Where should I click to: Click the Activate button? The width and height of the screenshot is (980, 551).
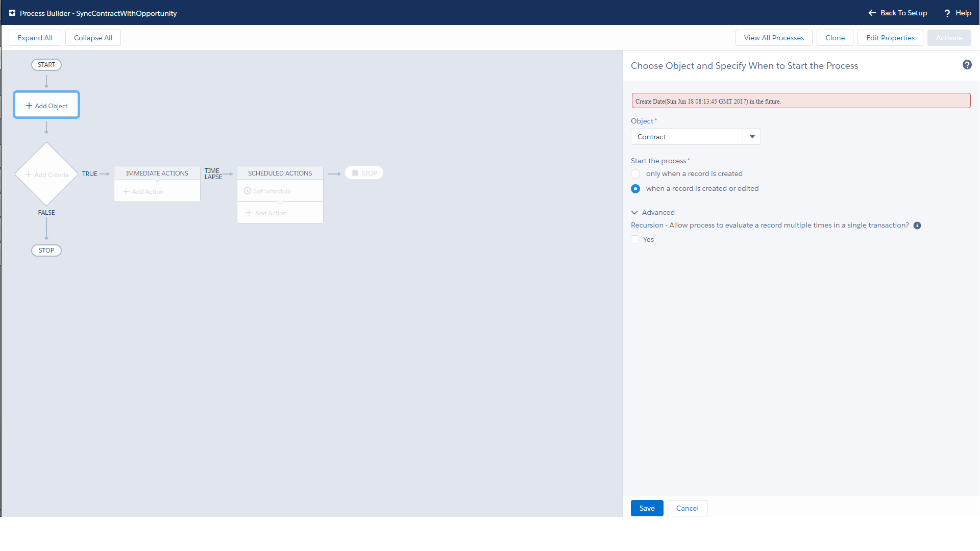pos(949,38)
